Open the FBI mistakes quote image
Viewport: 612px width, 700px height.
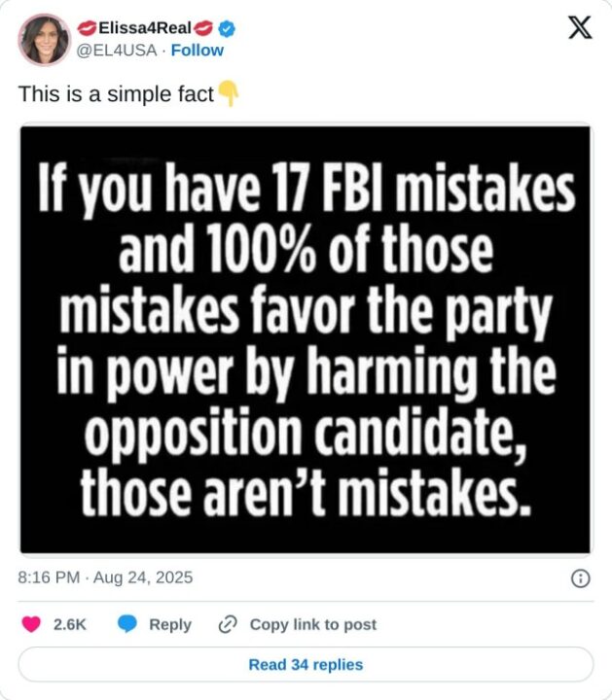click(x=306, y=339)
